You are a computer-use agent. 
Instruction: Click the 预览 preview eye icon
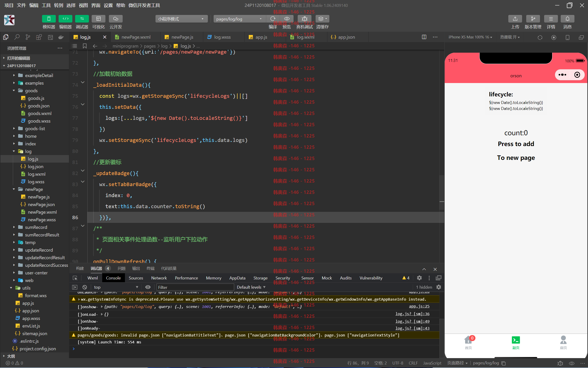(287, 19)
